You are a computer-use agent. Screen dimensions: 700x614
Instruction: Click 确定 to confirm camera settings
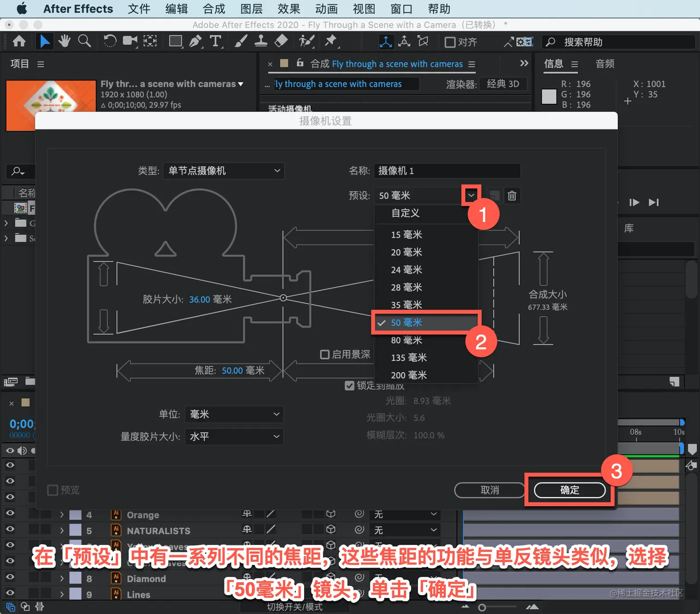569,490
